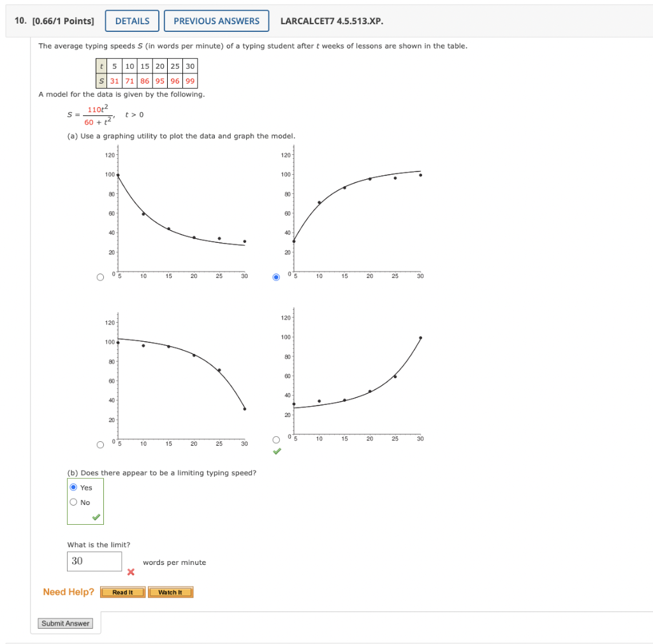Image resolution: width=653 pixels, height=644 pixels.
Task: View PREVIOUS ANSWERS for this problem
Action: (x=216, y=20)
